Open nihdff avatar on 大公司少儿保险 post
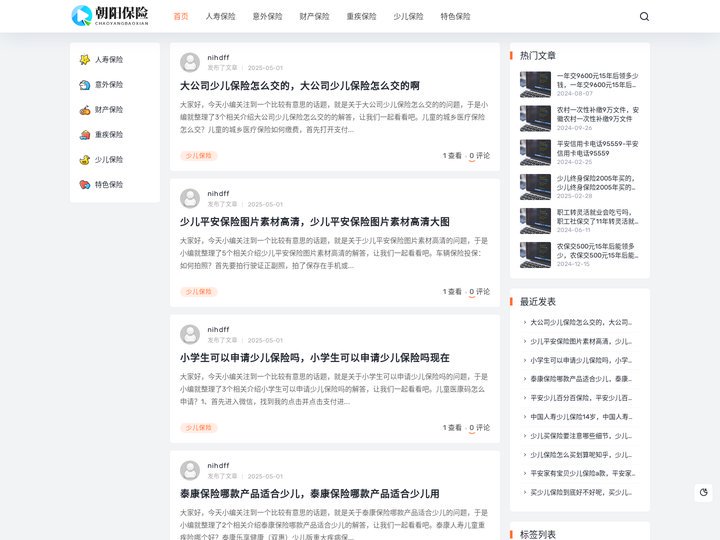Screen dimensions: 720x540 190,62
